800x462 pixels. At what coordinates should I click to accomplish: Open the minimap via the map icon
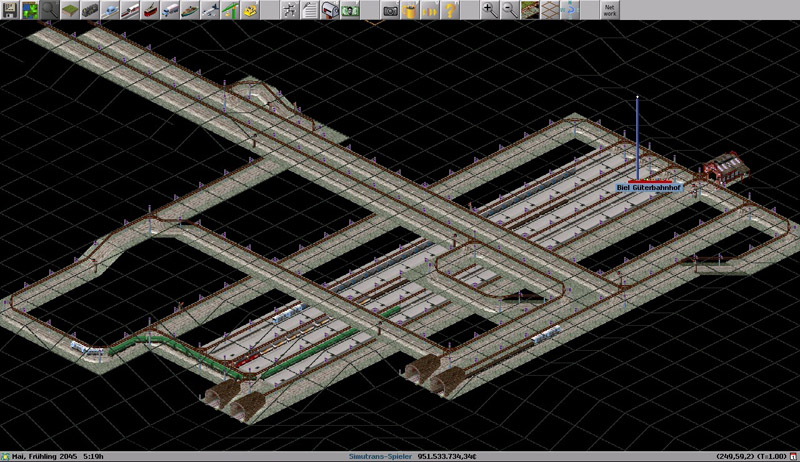tap(29, 10)
